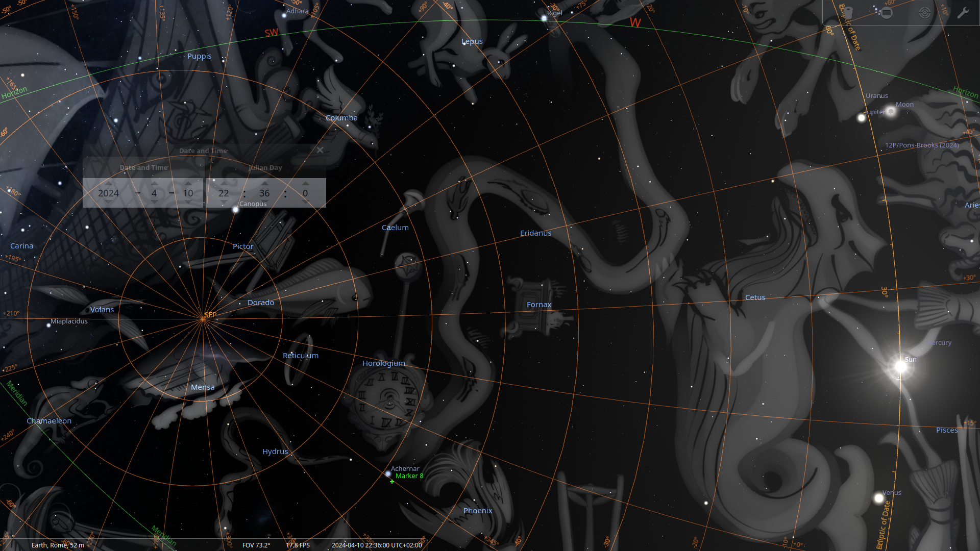The height and width of the screenshot is (551, 980).
Task: Click the minutes field showing 36
Action: [x=264, y=193]
